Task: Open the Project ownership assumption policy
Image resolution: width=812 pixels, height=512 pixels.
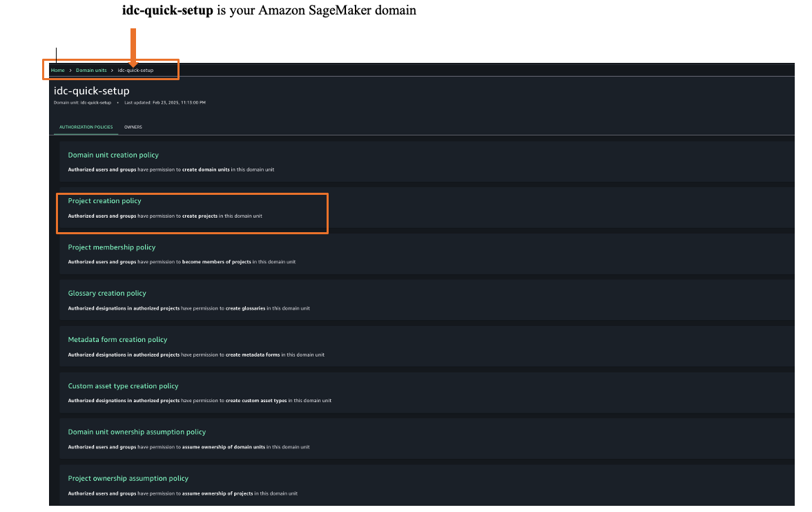Action: [128, 477]
